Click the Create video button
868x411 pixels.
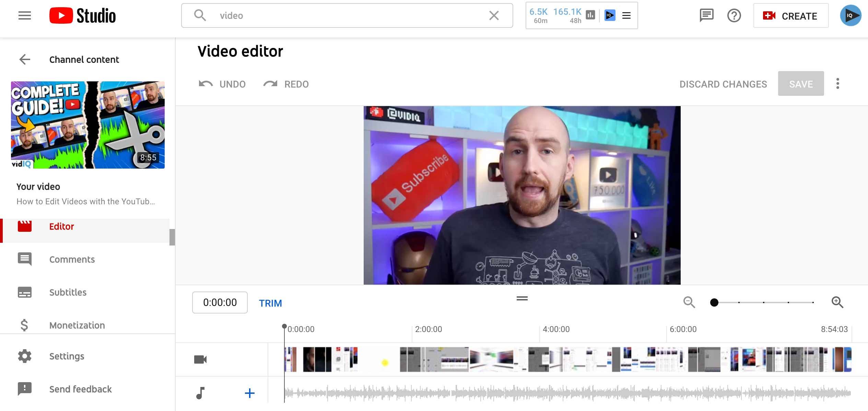[791, 16]
